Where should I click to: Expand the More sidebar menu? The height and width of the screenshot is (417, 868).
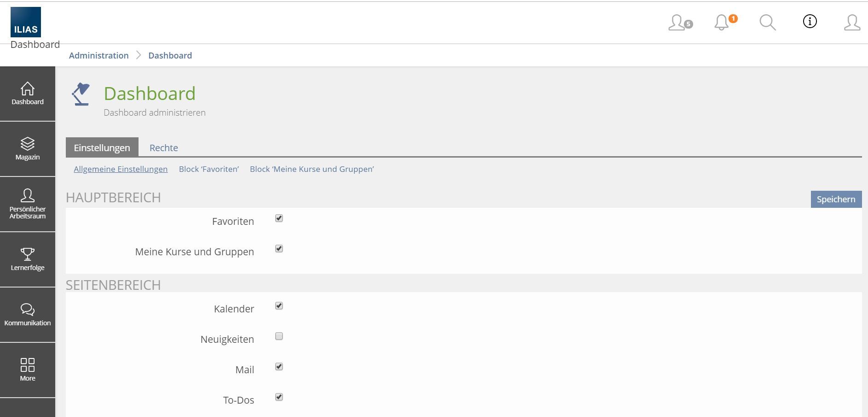(x=28, y=370)
